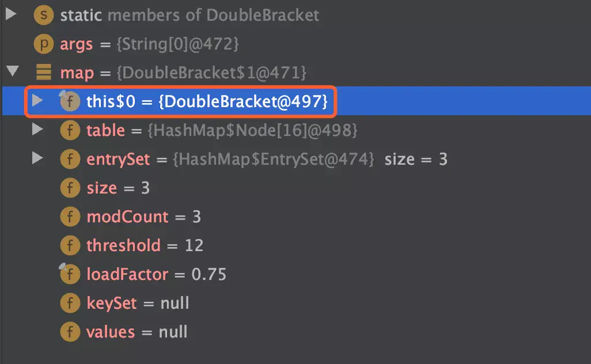Click the field icon beside keySet
The width and height of the screenshot is (591, 364).
(70, 304)
